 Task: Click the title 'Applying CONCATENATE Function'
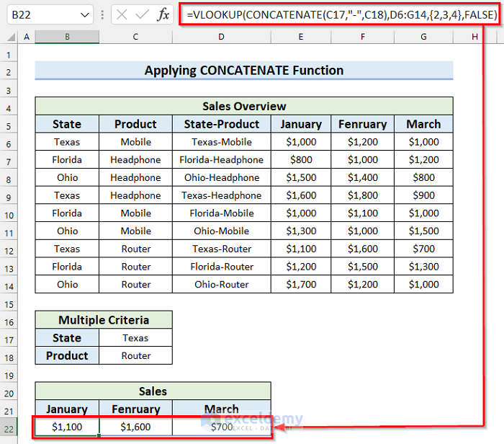(x=244, y=70)
